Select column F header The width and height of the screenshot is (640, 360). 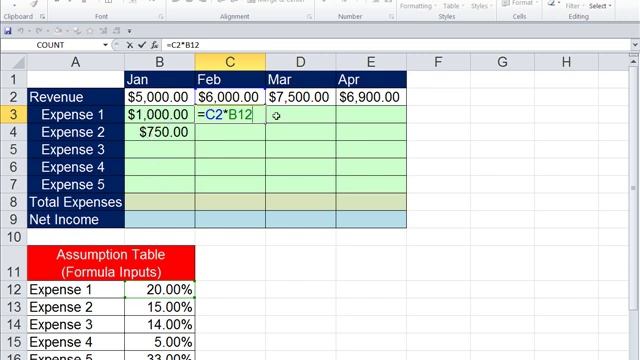pyautogui.click(x=438, y=62)
